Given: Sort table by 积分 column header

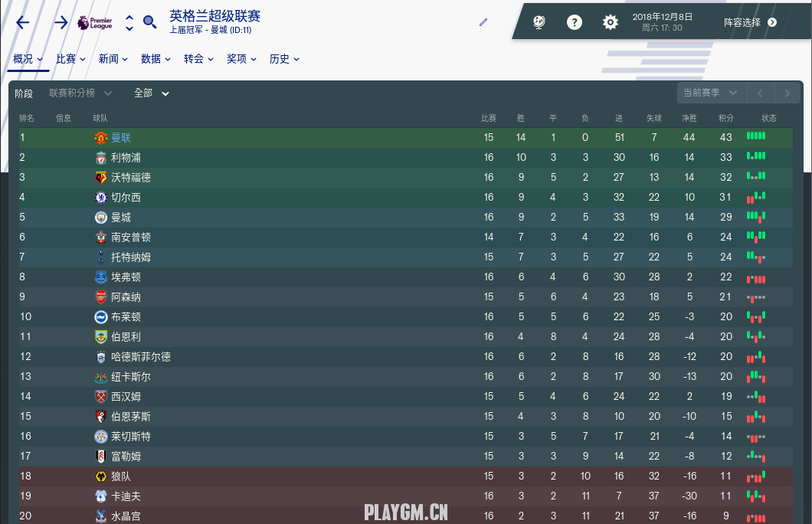Looking at the screenshot, I should pyautogui.click(x=726, y=118).
